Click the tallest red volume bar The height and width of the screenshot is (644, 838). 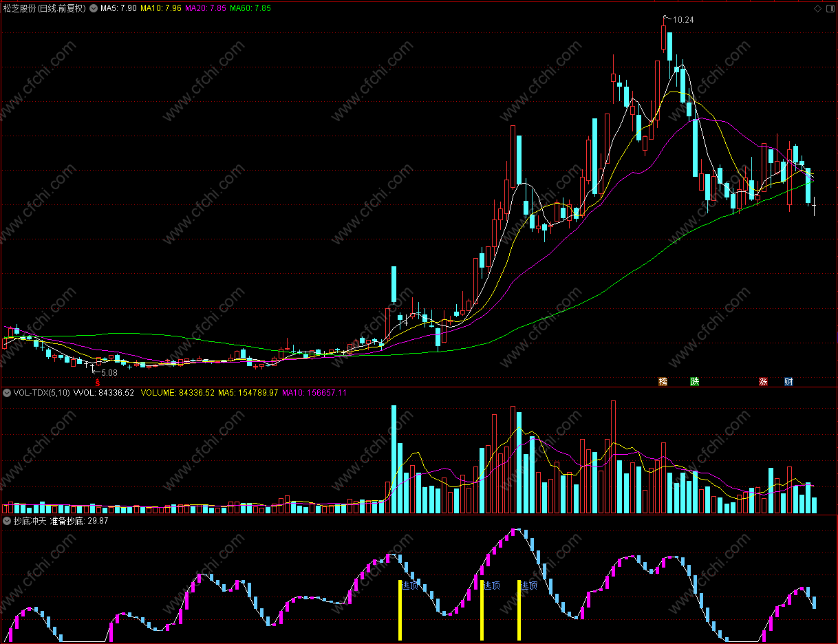[x=612, y=457]
